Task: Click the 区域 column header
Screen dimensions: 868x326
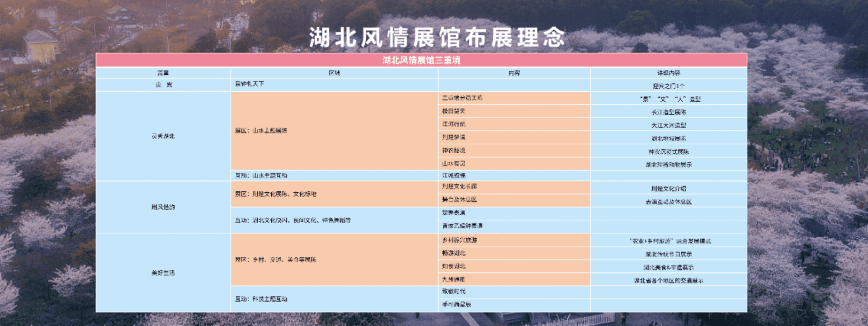Action: pos(334,73)
